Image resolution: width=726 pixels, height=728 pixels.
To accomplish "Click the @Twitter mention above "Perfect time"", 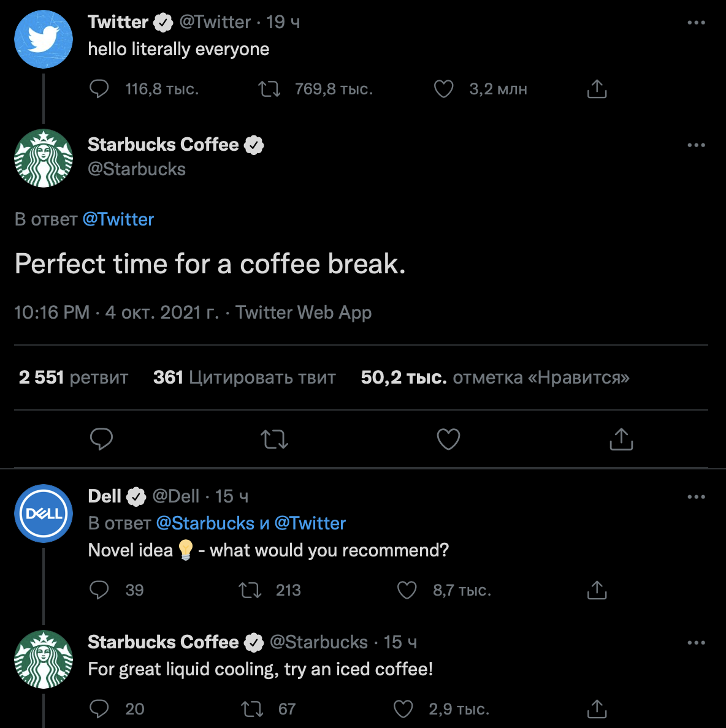I will tap(118, 219).
